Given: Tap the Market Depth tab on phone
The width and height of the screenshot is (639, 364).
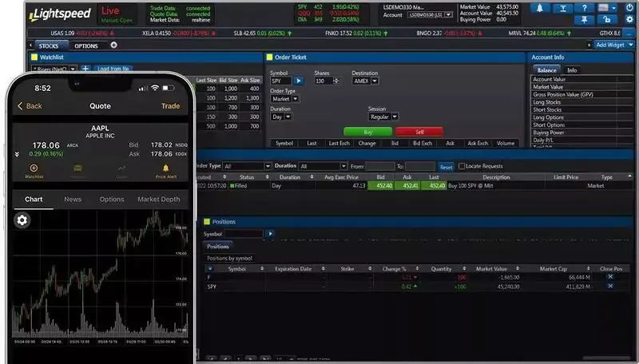Looking at the screenshot, I should [x=158, y=199].
